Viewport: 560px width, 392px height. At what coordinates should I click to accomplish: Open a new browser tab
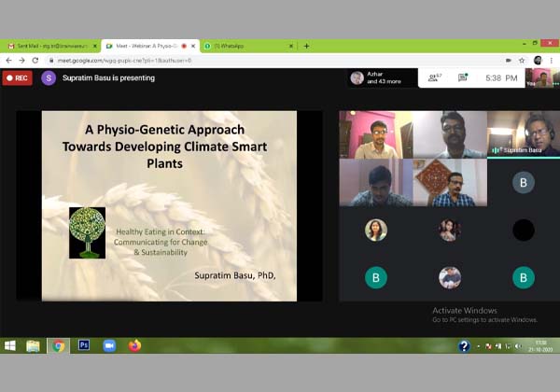[x=306, y=46]
